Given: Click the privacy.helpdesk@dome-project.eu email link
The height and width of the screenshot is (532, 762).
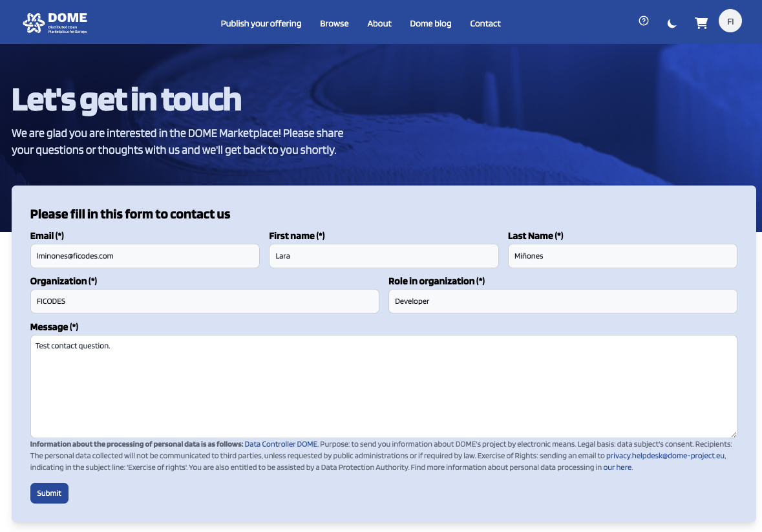Looking at the screenshot, I should pyautogui.click(x=665, y=456).
